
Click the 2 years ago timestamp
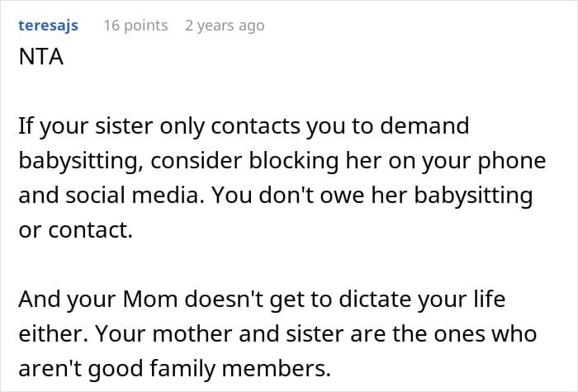click(225, 26)
